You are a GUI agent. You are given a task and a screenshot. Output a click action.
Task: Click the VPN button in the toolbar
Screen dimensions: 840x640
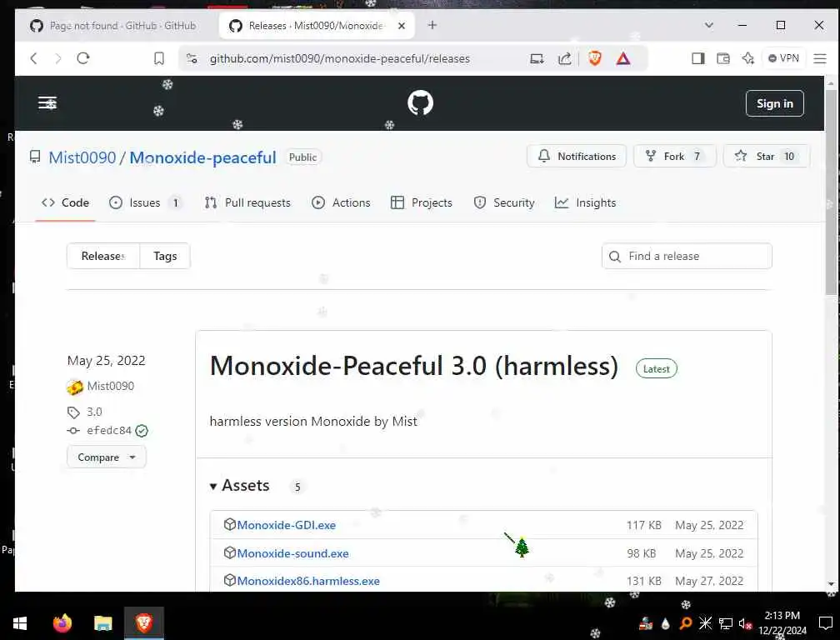(783, 58)
